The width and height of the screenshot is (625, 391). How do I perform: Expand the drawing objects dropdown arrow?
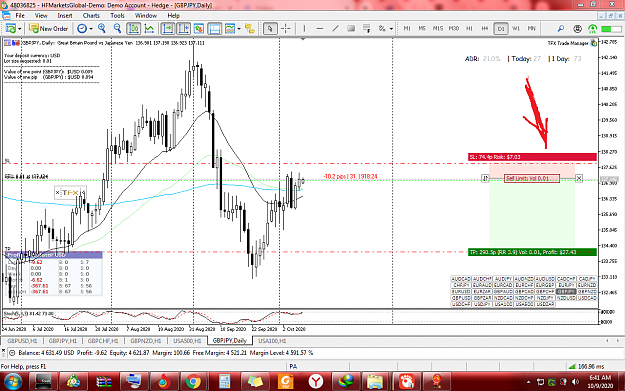coord(391,29)
